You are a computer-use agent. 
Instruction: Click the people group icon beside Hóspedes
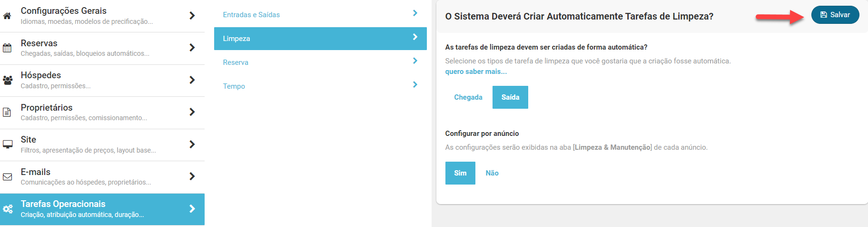point(8,80)
